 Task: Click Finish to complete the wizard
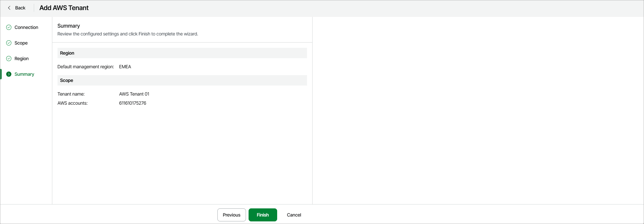[263, 215]
